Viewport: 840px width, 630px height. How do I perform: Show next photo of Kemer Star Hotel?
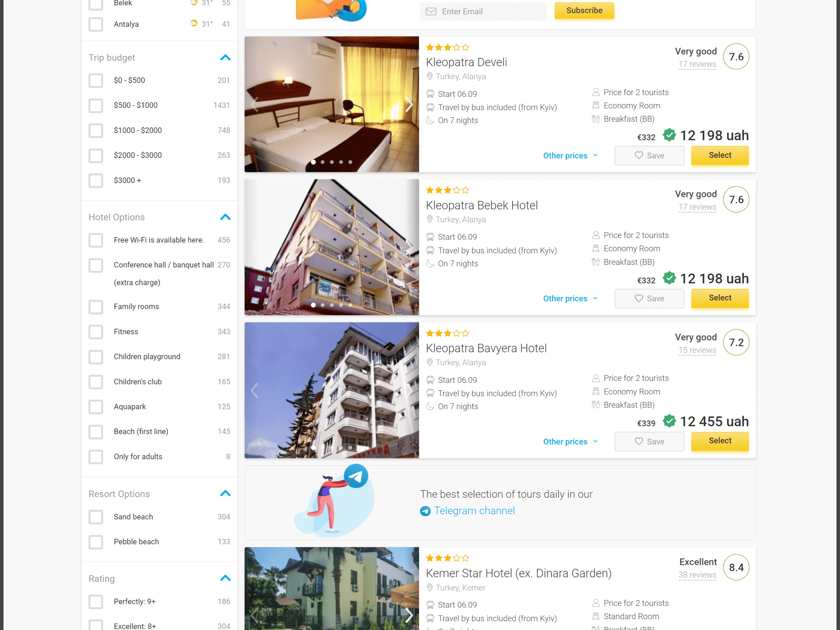point(409,615)
